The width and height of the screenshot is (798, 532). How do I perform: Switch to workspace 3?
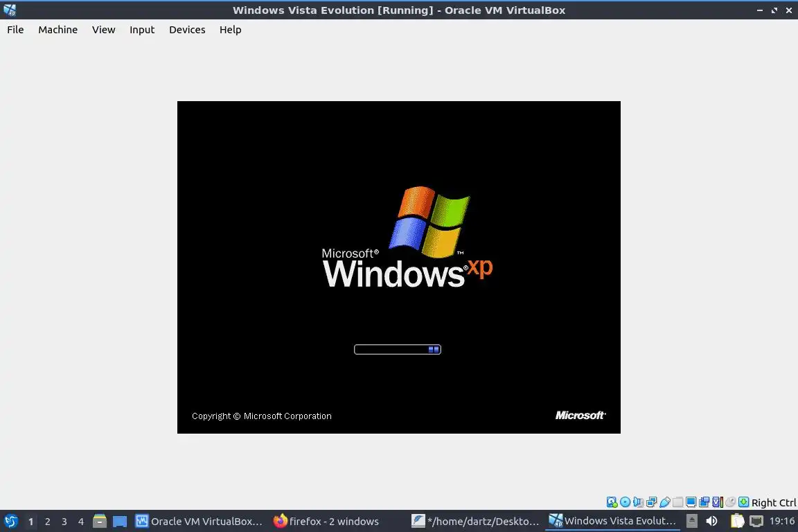(64, 522)
